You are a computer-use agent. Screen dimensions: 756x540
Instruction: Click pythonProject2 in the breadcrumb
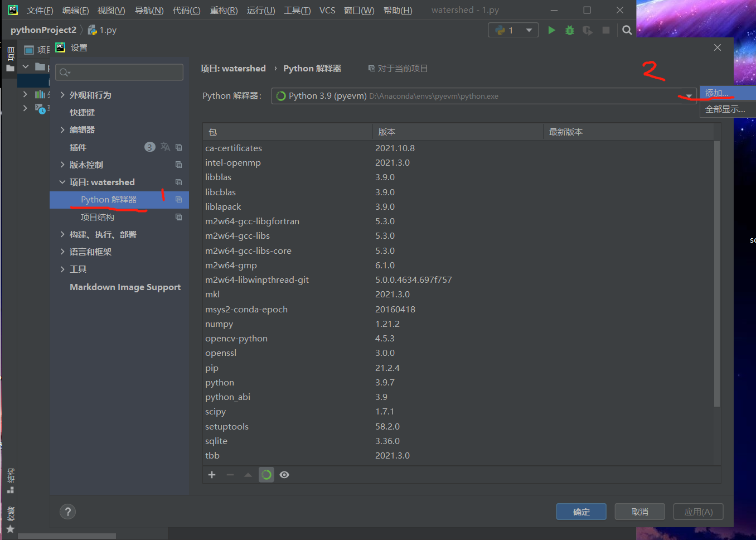[x=43, y=30]
